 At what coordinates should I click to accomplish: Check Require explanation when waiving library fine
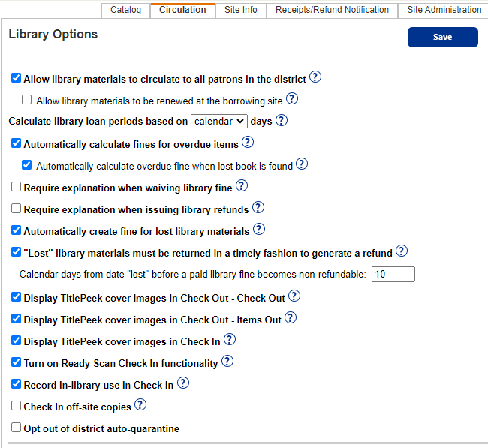point(17,188)
